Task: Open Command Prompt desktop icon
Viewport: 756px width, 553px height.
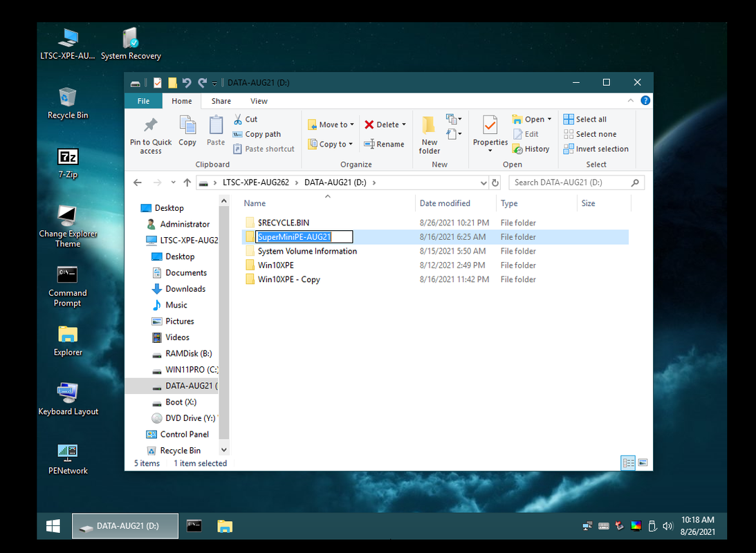Action: click(68, 287)
